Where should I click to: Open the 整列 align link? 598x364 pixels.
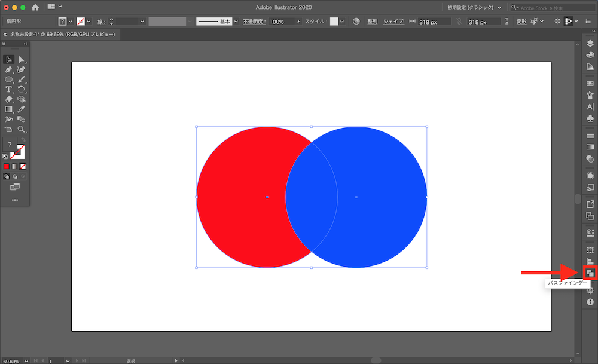pos(372,22)
